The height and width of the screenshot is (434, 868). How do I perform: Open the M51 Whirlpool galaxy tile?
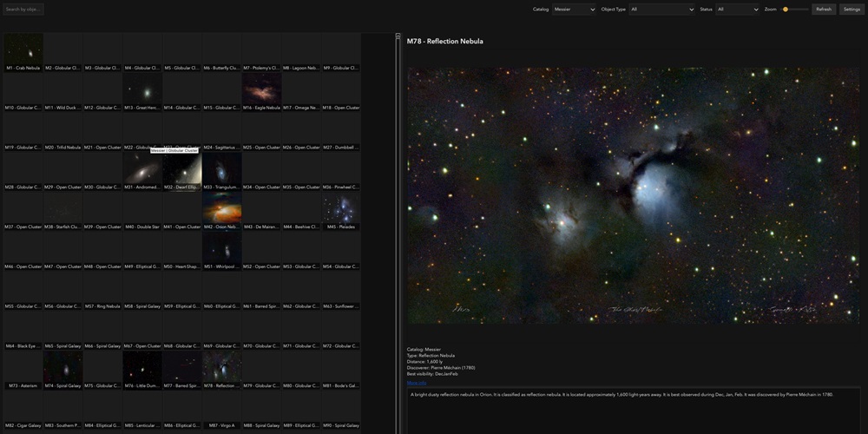(221, 247)
